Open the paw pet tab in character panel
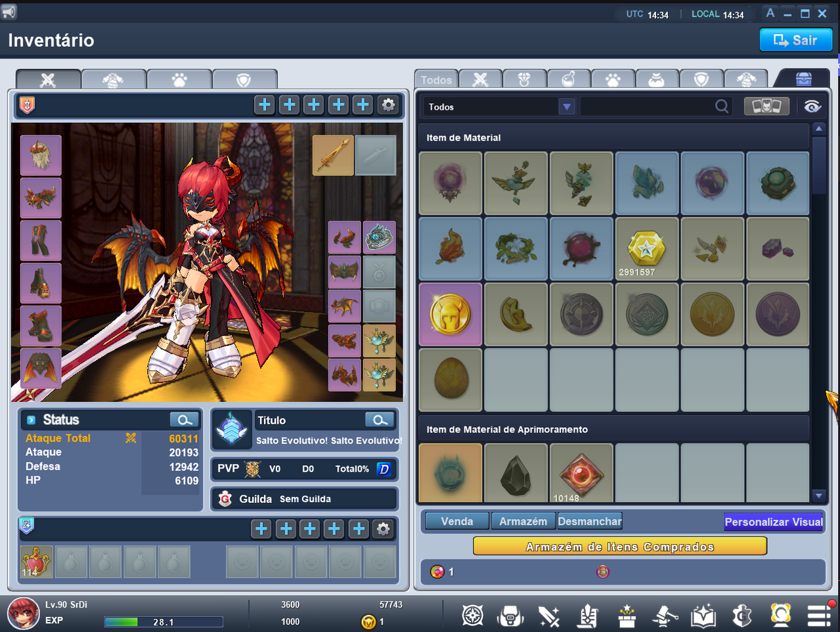The width and height of the screenshot is (840, 632). tap(179, 79)
